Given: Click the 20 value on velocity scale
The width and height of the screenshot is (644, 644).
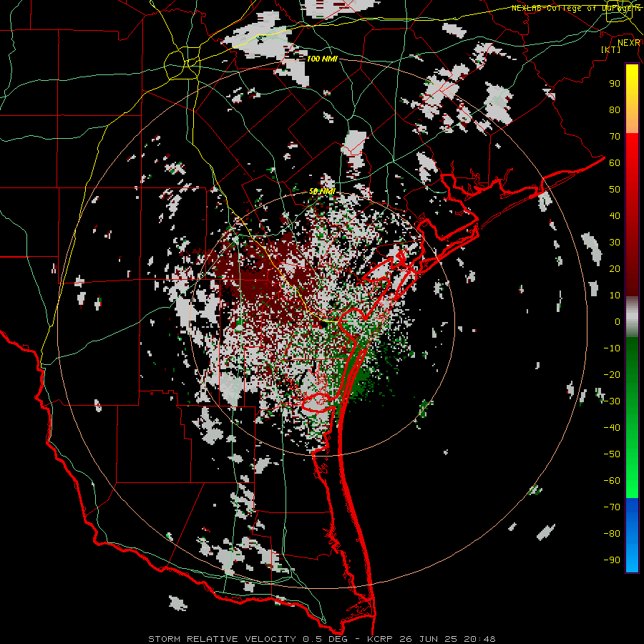Looking at the screenshot, I should 615,268.
